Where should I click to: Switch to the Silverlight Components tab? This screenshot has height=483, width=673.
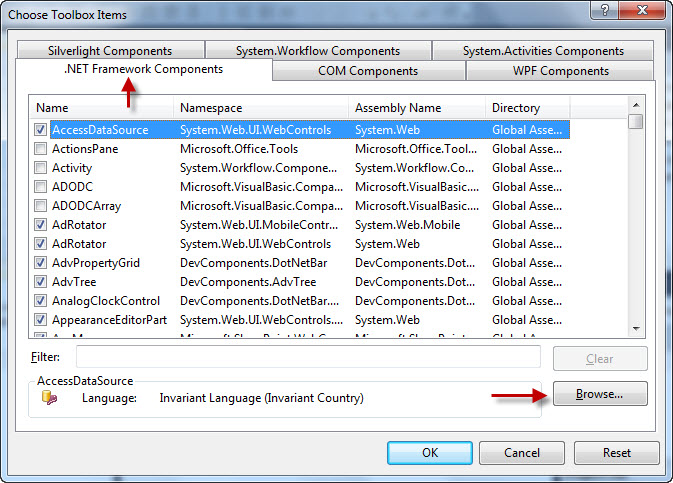pyautogui.click(x=109, y=51)
